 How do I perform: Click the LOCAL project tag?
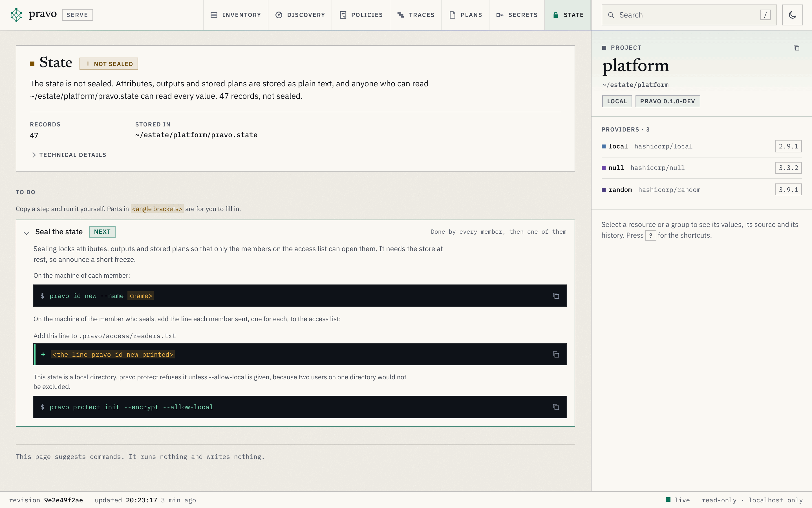(617, 102)
